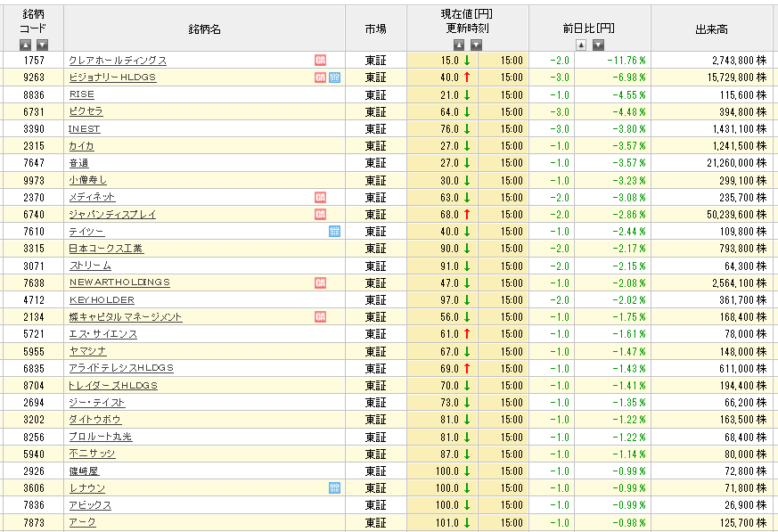
Task: Click the CA icon for ビジョナリーHLDGS
Action: (x=321, y=78)
